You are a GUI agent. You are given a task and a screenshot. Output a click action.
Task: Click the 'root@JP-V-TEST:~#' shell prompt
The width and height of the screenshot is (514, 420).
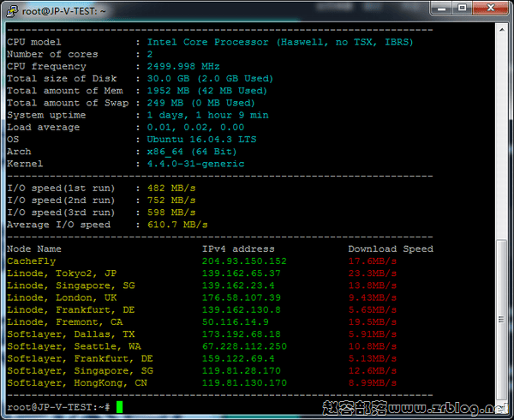pyautogui.click(x=58, y=407)
